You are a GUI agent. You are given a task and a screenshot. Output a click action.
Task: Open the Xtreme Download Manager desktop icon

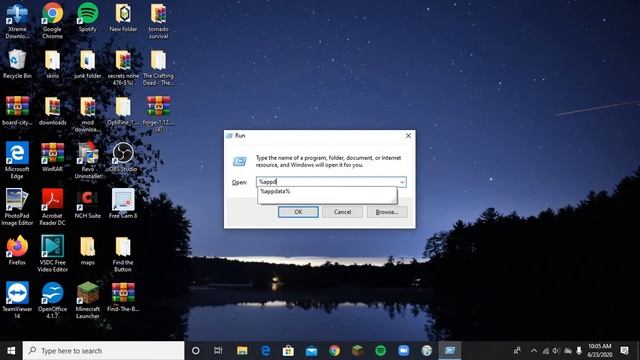(x=17, y=20)
